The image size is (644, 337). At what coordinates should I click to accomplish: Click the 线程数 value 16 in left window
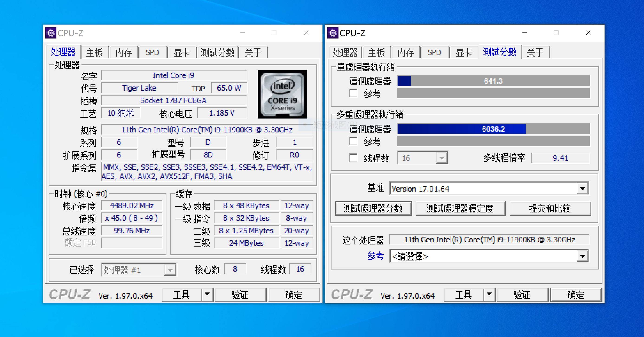[x=300, y=269]
